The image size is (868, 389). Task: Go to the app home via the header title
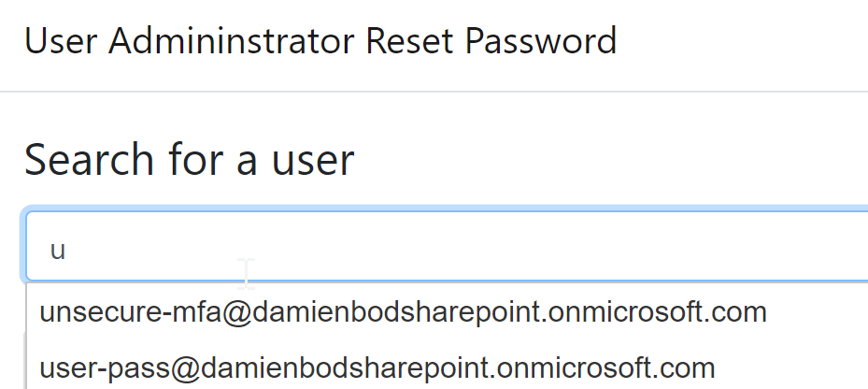tap(320, 41)
